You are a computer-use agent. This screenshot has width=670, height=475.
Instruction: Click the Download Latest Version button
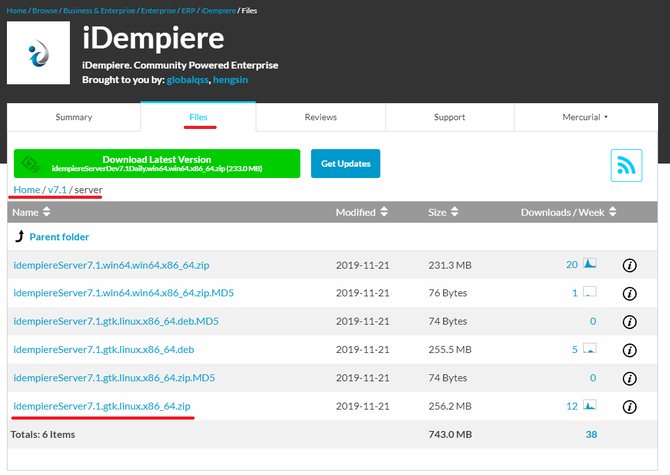click(157, 164)
